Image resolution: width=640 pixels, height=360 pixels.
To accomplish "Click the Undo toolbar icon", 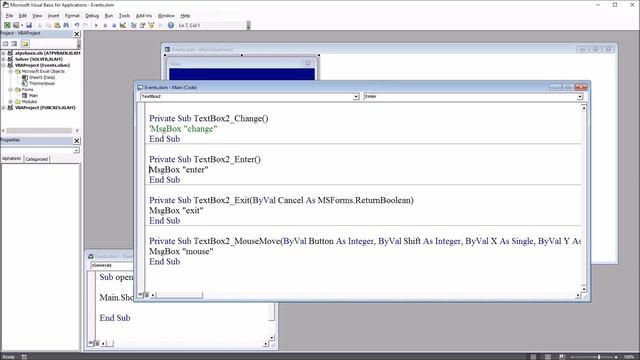I will click(76, 25).
